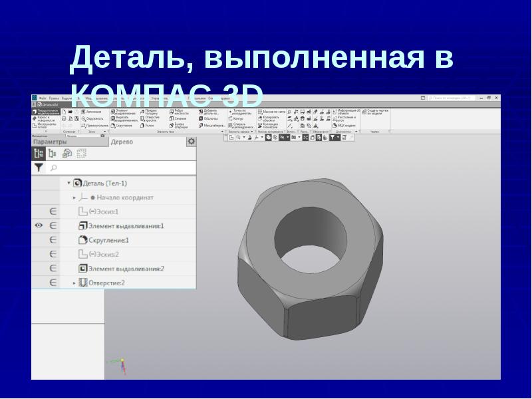532x399 pixels.
Task: Expand the Отверстие:2 tree node
Action: coord(74,283)
